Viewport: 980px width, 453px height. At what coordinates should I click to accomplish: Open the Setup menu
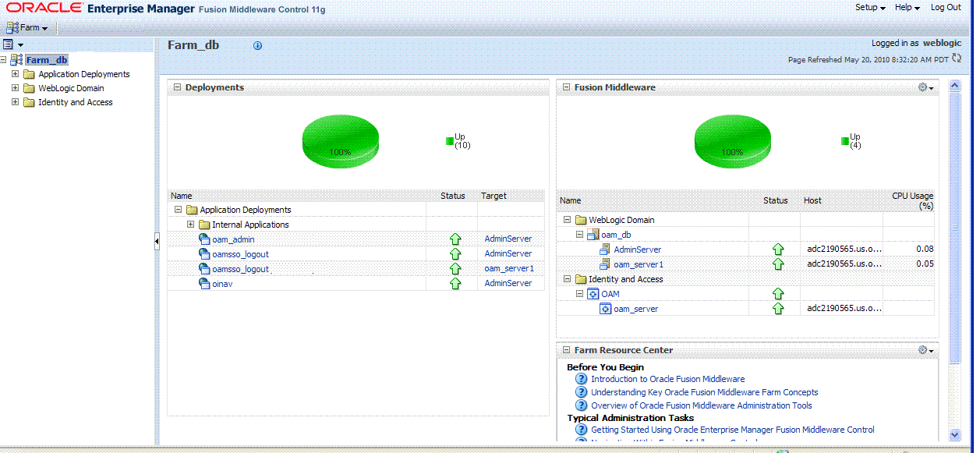(x=870, y=7)
